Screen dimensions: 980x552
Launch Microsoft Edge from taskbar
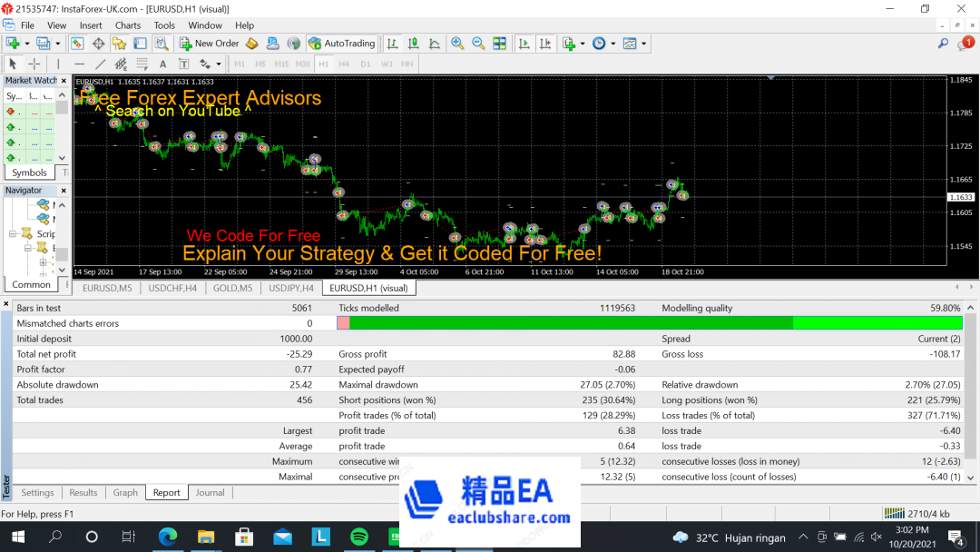point(168,537)
